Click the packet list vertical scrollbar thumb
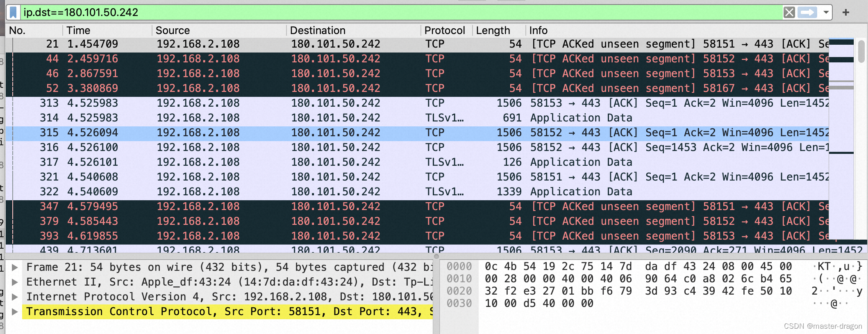868x334 pixels. [x=861, y=51]
